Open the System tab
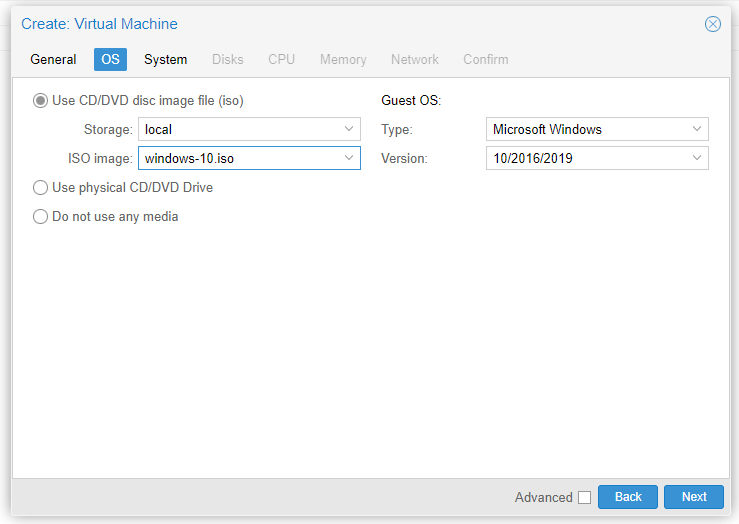 click(x=165, y=59)
